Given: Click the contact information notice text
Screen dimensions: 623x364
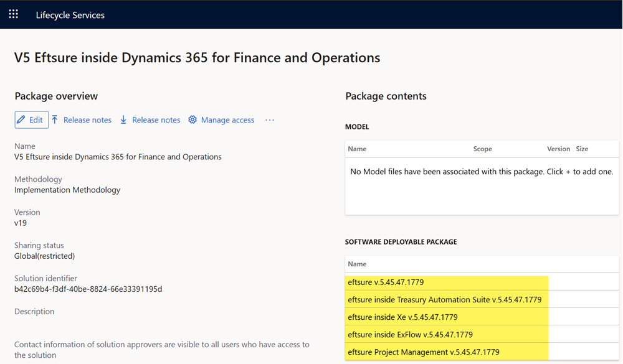Looking at the screenshot, I should [162, 350].
